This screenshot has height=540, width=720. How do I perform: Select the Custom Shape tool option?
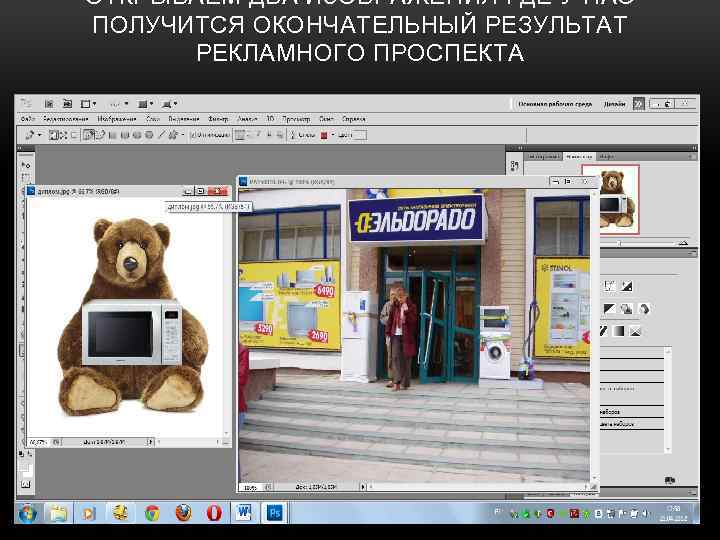point(173,135)
